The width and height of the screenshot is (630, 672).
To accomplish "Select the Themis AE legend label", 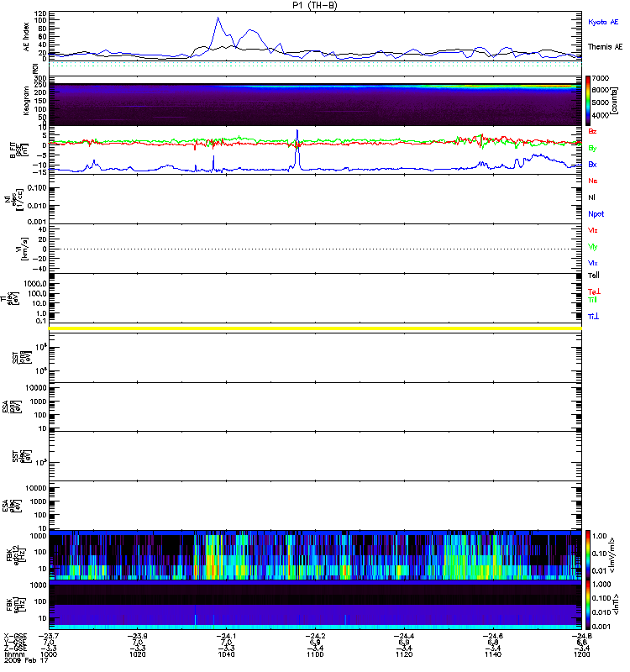I will tap(605, 47).
